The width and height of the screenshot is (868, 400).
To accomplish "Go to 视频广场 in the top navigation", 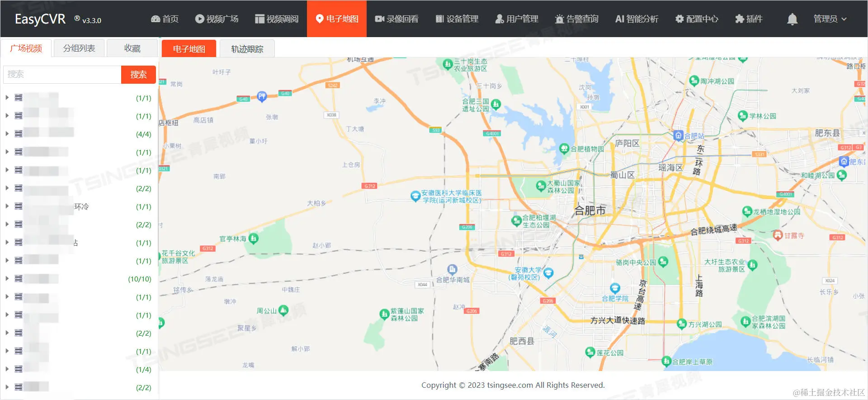I will 217,19.
